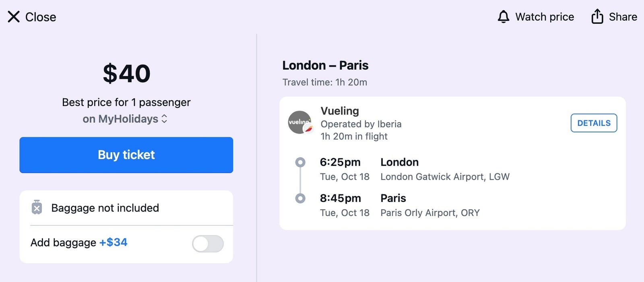Click the Vueling airline logo
The image size is (644, 282).
(x=299, y=122)
